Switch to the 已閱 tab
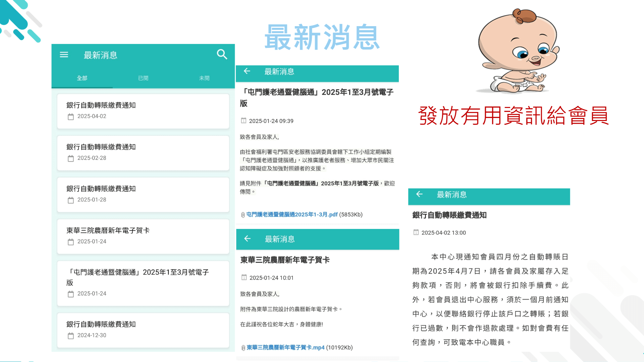Image resolution: width=644 pixels, height=362 pixels. [x=143, y=78]
